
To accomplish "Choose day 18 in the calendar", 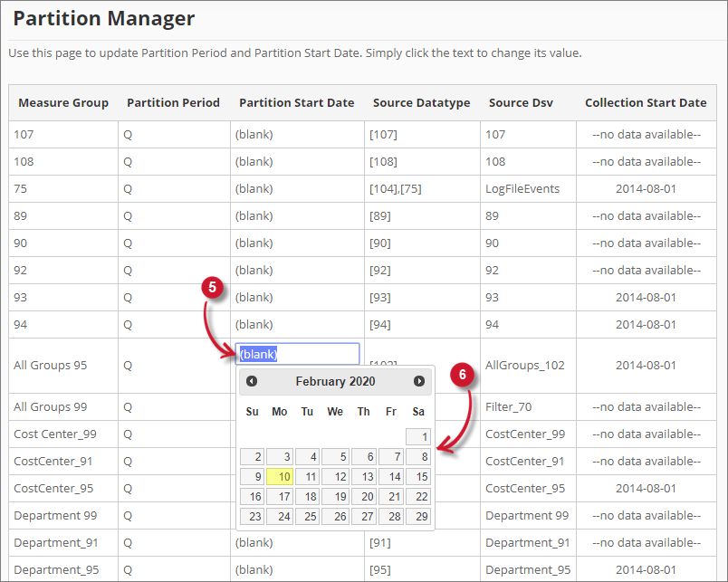I will coord(307,497).
